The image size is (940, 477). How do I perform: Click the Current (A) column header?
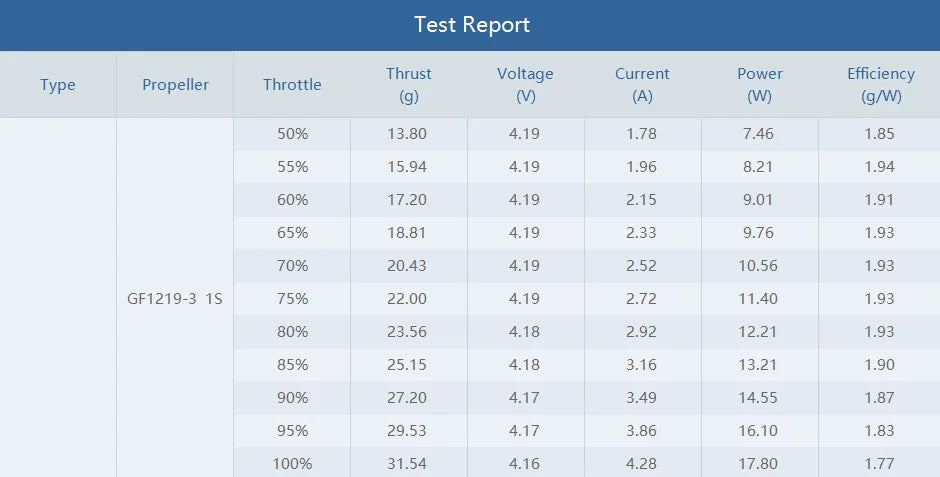[x=642, y=85]
